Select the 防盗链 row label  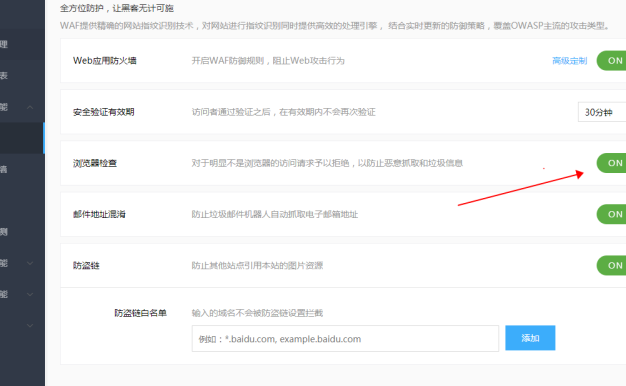(x=86, y=265)
